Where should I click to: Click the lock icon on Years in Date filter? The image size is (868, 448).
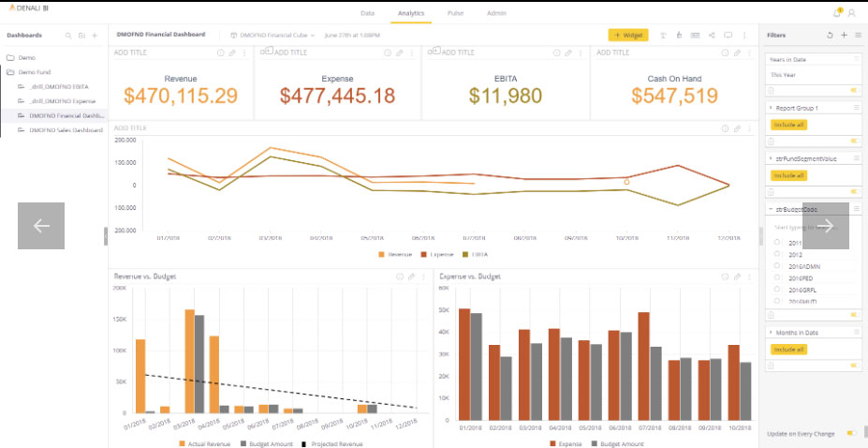click(772, 90)
